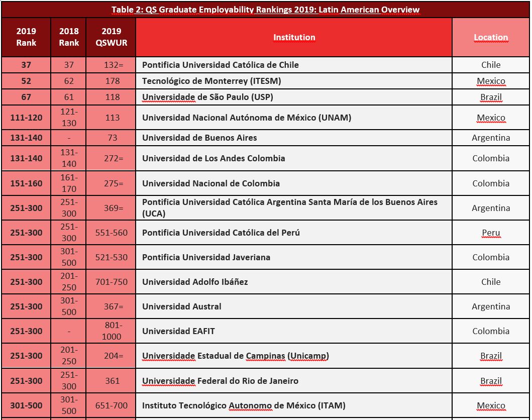Select QSWUR value '551-560'
The width and height of the screenshot is (532, 420).
point(111,233)
